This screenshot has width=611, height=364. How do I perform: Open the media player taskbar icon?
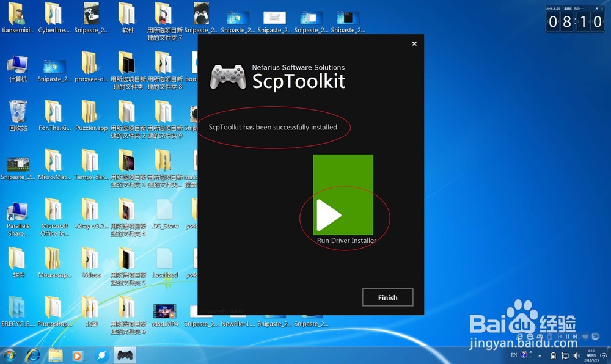(x=77, y=355)
